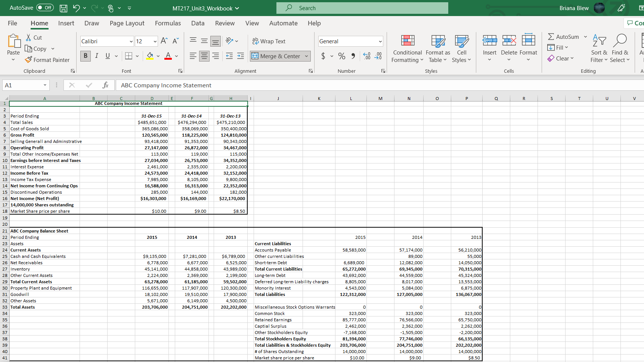This screenshot has width=644, height=362.
Task: Click Format as Table button
Action: coord(438,49)
